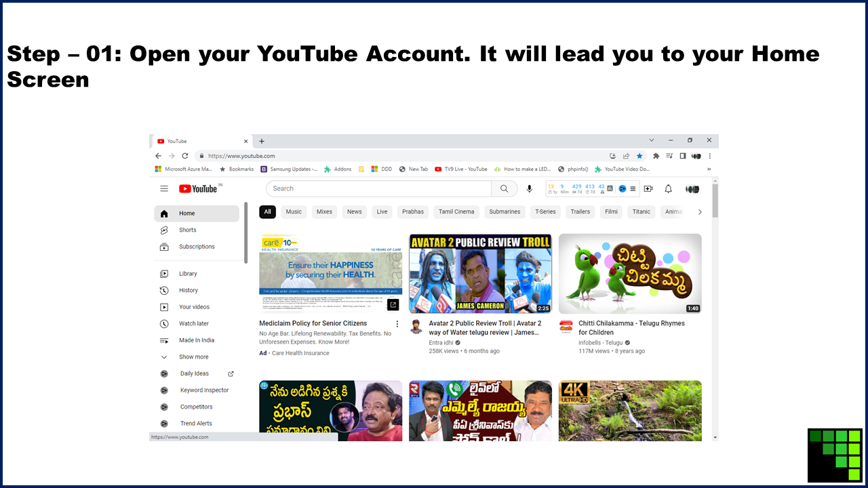The height and width of the screenshot is (488, 868).
Task: Enable the Live content filter
Action: click(381, 211)
